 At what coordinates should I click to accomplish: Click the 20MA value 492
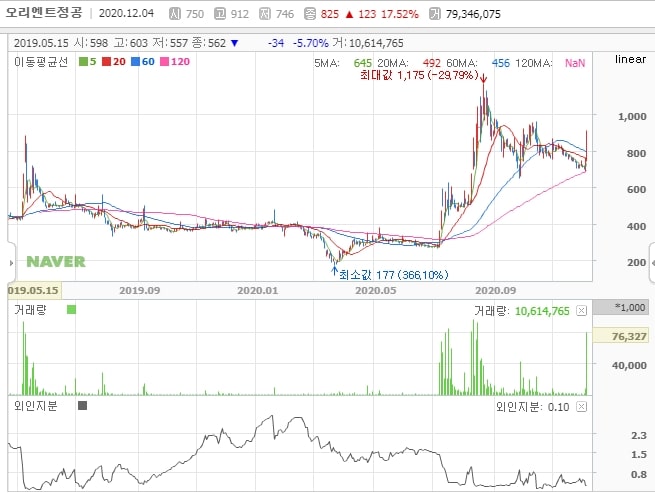[432, 63]
